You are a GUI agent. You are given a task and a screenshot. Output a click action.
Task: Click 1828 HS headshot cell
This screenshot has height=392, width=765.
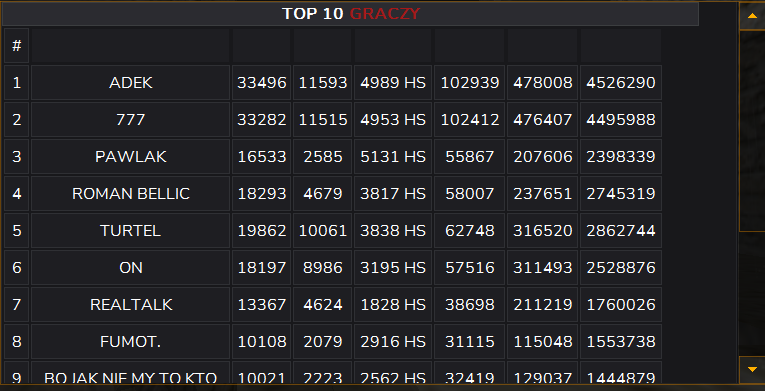(x=393, y=305)
